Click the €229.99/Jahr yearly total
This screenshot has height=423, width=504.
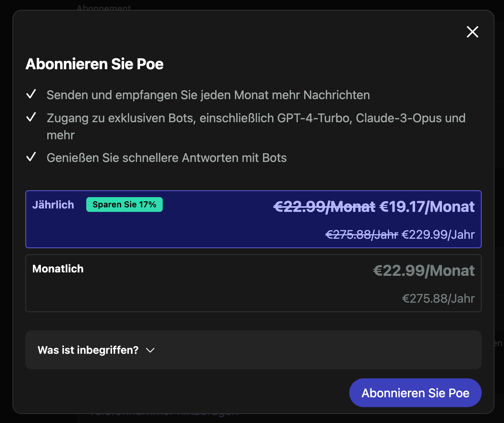(x=438, y=235)
